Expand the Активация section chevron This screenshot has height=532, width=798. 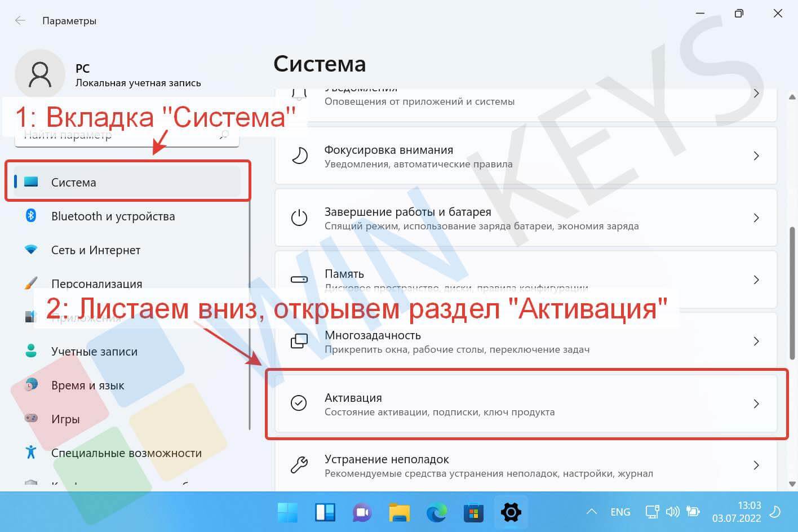pyautogui.click(x=756, y=404)
